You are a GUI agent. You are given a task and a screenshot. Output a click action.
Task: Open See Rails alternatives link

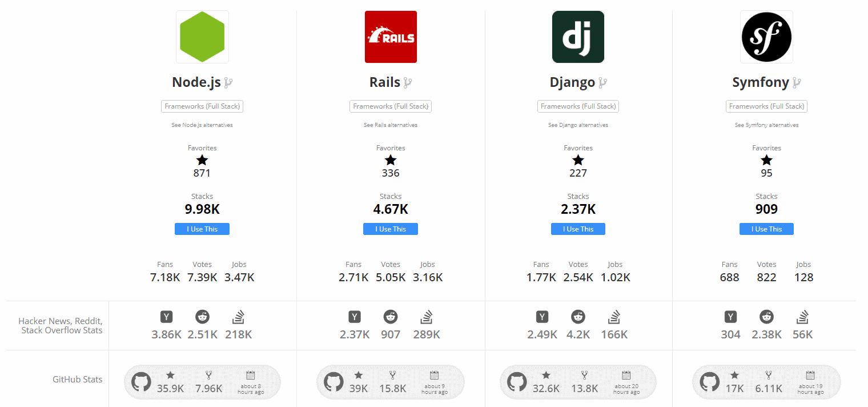[x=391, y=125]
